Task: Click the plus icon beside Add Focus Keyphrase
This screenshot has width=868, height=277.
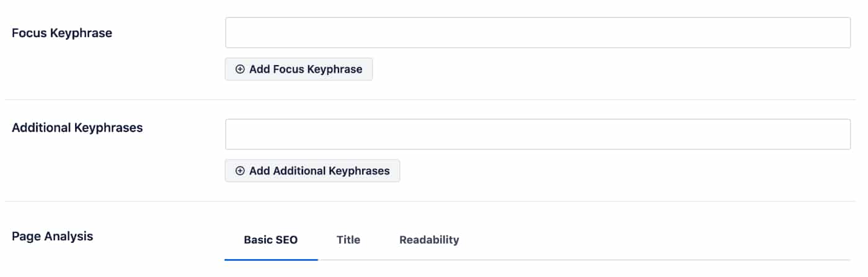Action: (x=240, y=69)
